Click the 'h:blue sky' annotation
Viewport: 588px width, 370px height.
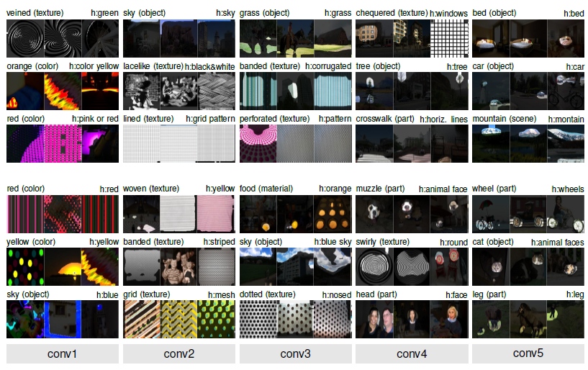pos(333,242)
